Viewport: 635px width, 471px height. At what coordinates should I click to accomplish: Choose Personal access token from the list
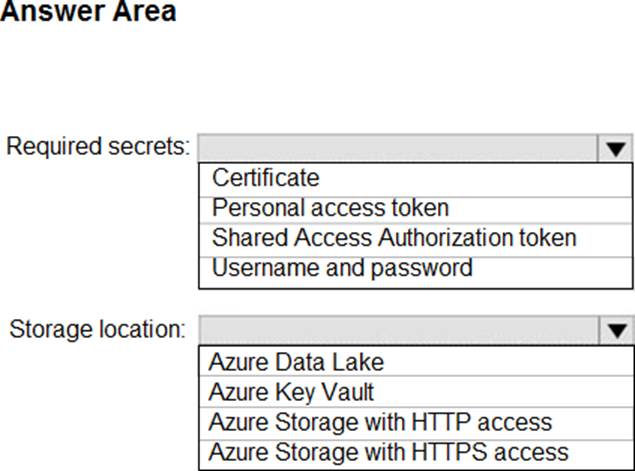(x=330, y=208)
